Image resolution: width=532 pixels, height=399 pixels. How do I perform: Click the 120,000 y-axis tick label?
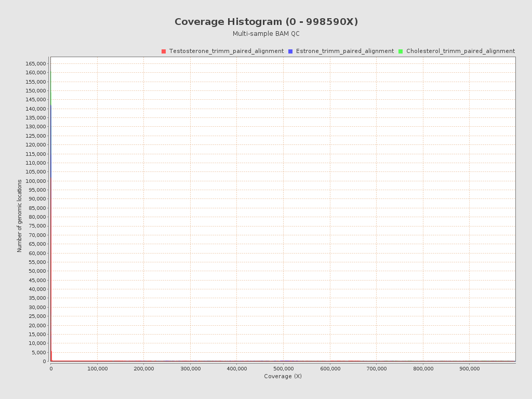click(x=36, y=145)
